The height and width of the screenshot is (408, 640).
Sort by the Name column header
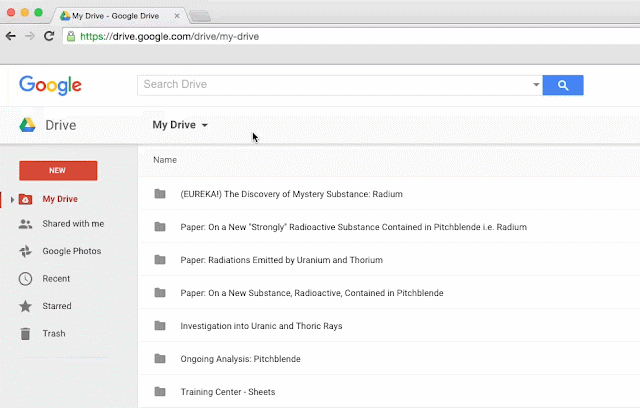click(165, 160)
